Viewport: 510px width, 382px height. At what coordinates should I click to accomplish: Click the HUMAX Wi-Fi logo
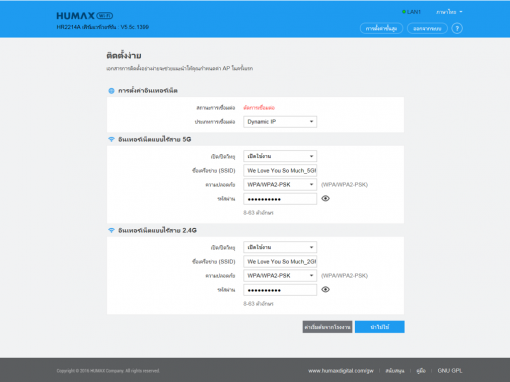pos(85,16)
